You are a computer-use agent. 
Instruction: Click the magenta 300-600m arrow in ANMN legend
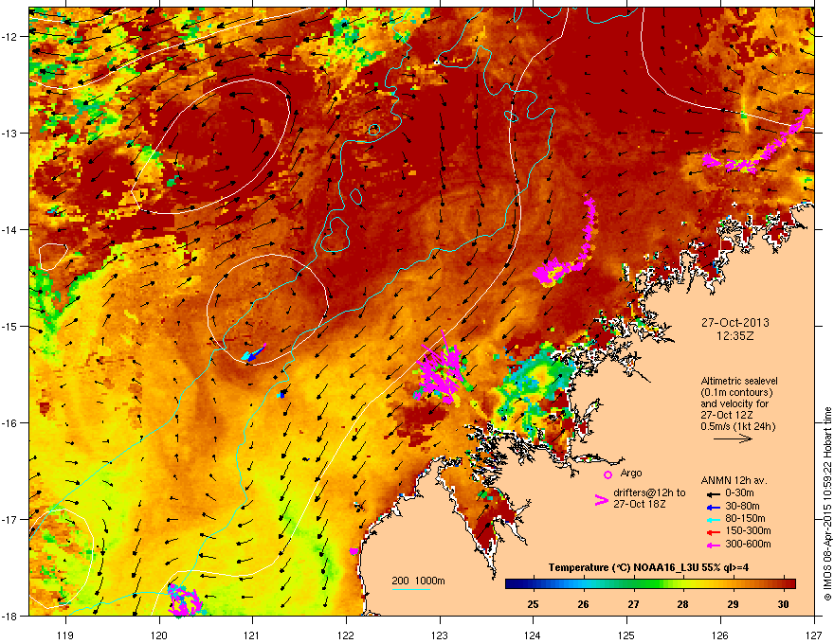[713, 546]
